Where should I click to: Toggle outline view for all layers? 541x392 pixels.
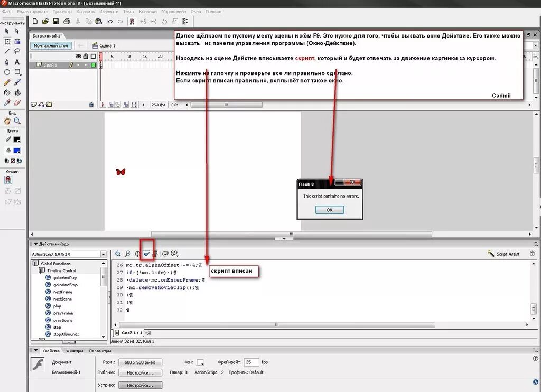point(93,56)
